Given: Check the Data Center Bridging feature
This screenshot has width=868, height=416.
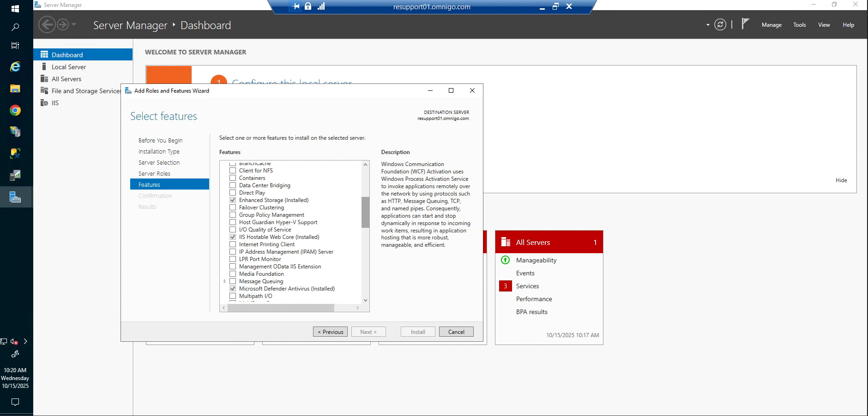Looking at the screenshot, I should tap(232, 185).
